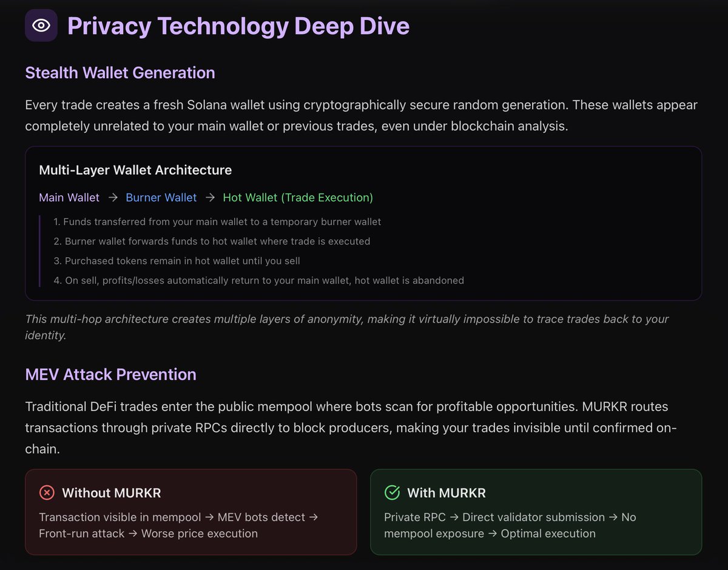Click step 2 about burner wallet forwarding funds
Screen dimensions: 728x570
(212, 241)
